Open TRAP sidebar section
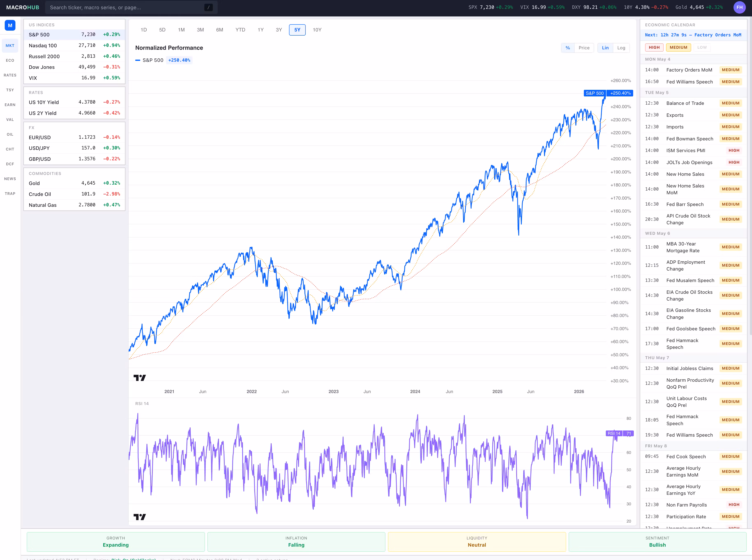The height and width of the screenshot is (560, 752). click(x=10, y=194)
